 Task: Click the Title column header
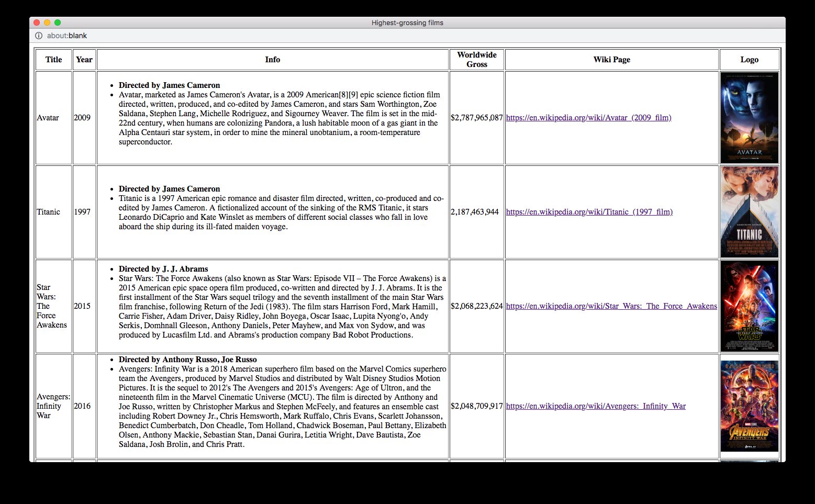(x=53, y=60)
